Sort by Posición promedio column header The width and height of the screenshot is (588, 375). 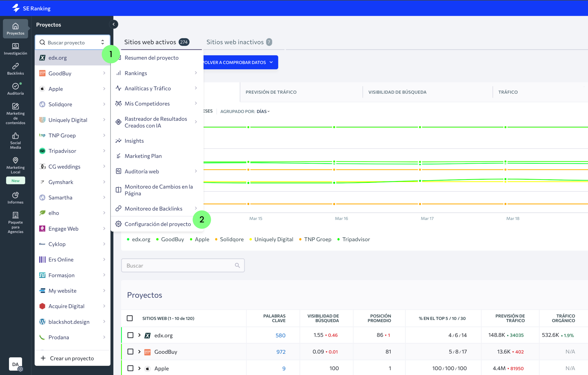[379, 318]
